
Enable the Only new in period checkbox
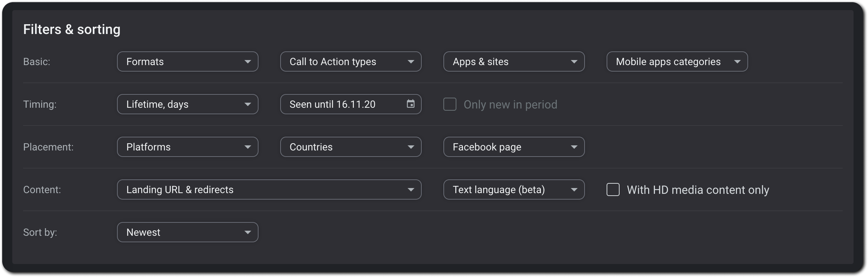pyautogui.click(x=450, y=105)
